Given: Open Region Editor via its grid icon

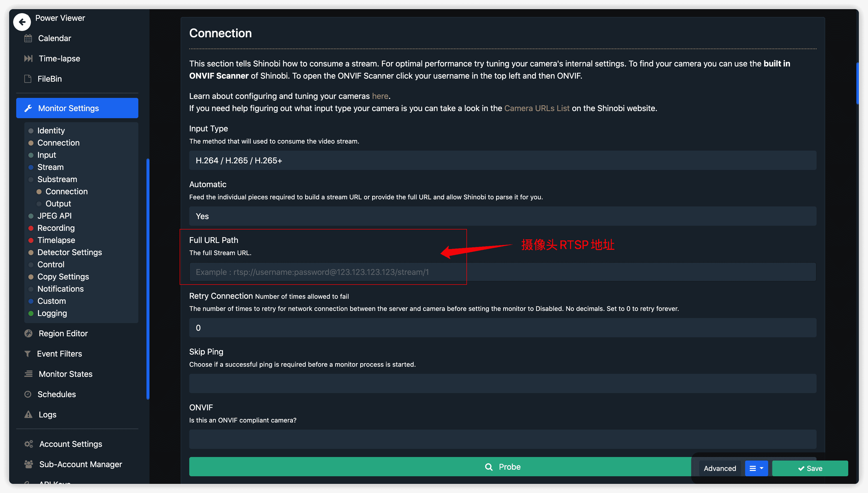Looking at the screenshot, I should (28, 333).
